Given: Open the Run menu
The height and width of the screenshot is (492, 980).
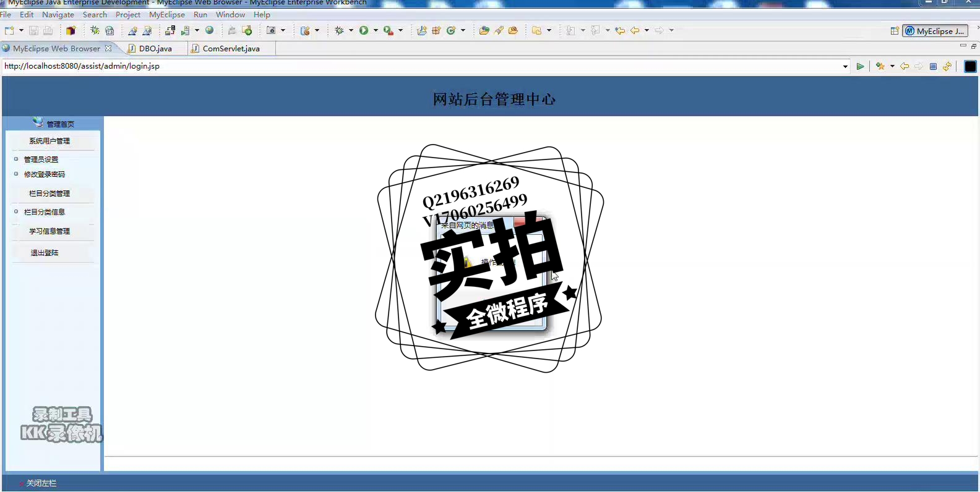Looking at the screenshot, I should point(200,14).
